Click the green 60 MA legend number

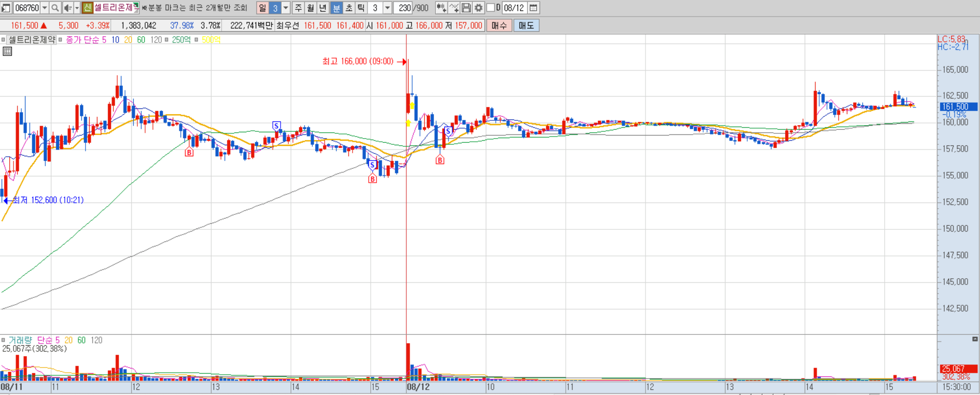141,39
